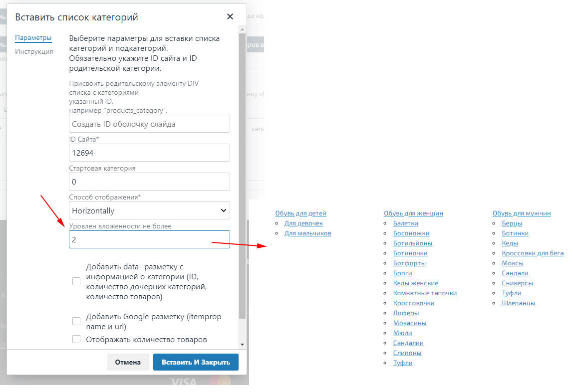Switch to the 'Инструкция' tab
573x392 pixels.
(x=34, y=51)
